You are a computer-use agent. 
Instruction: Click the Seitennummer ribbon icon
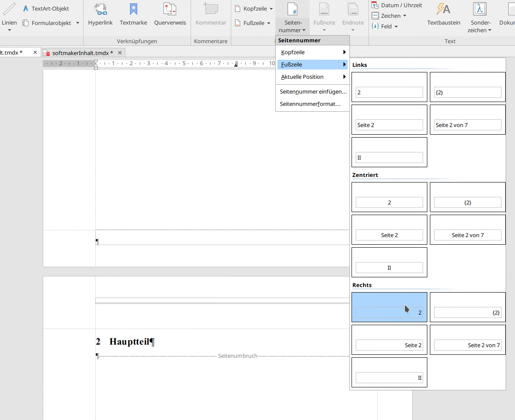coord(293,9)
